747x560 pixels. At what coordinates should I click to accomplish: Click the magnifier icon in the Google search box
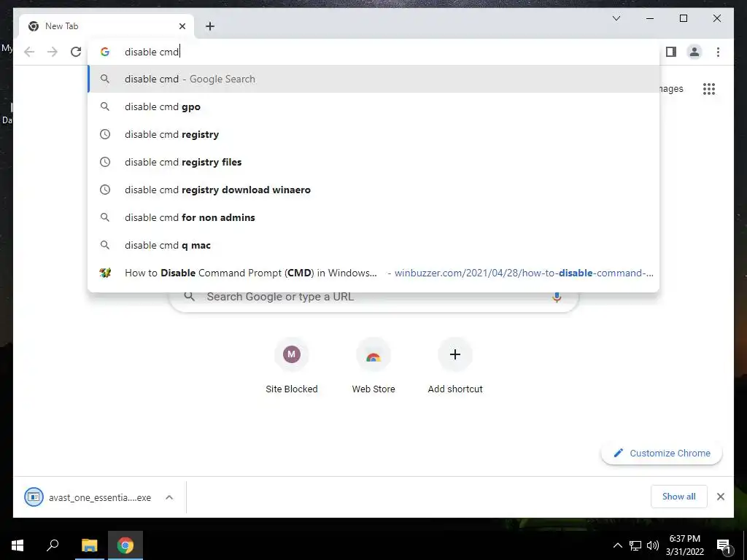pos(189,297)
